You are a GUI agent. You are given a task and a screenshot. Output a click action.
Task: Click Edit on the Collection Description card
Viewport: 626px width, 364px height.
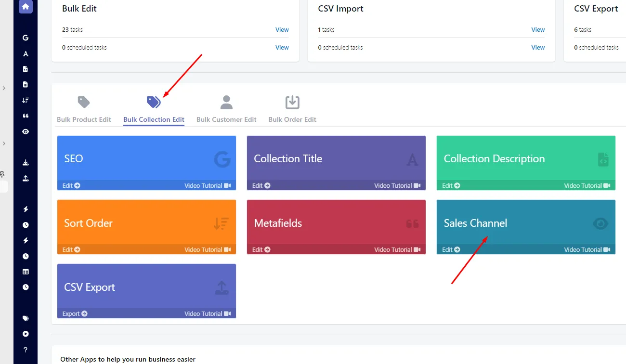click(451, 185)
